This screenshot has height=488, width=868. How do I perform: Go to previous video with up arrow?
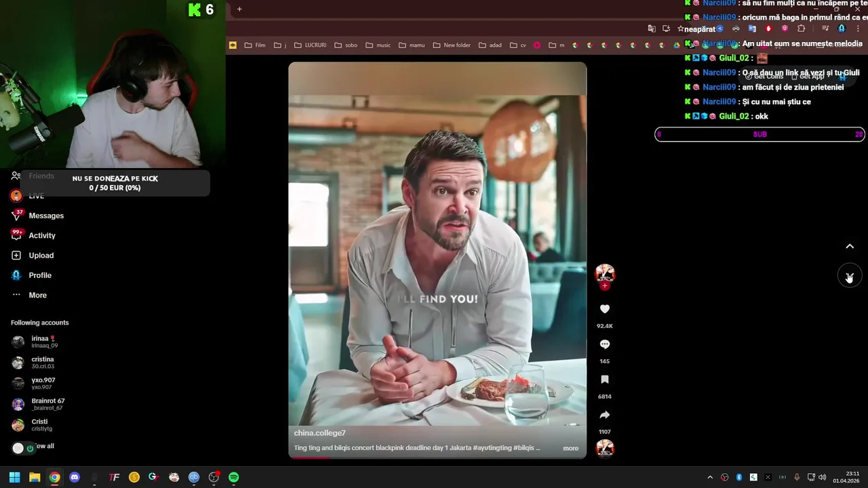[x=850, y=247]
